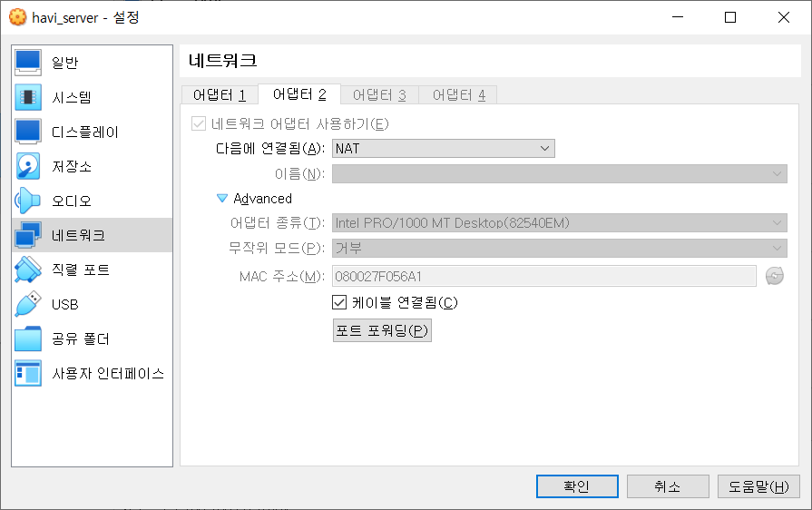812x510 pixels.
Task: Click the 취소 button
Action: pos(668,486)
